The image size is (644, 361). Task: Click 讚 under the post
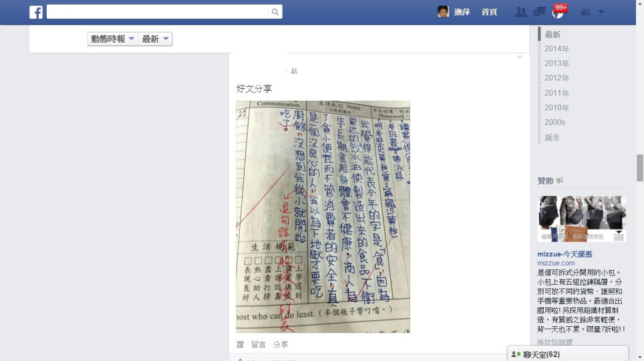coord(240,344)
